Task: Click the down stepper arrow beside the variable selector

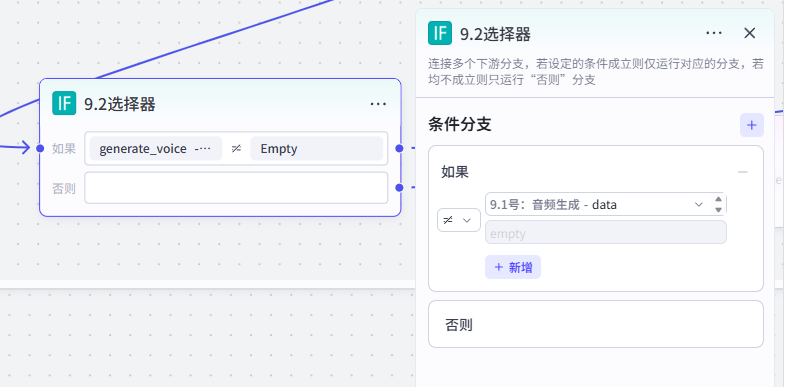Action: (x=718, y=210)
